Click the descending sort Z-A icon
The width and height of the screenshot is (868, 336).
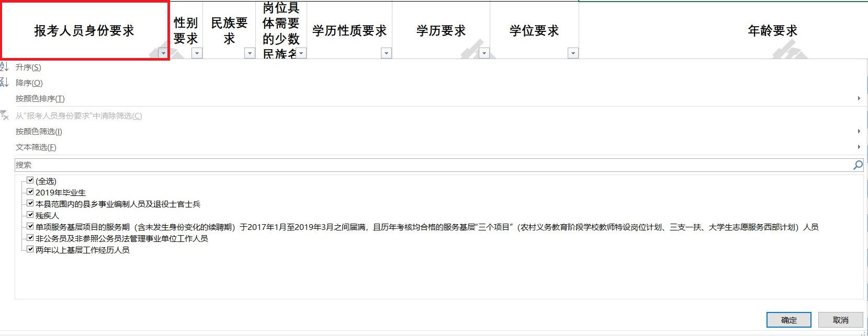point(4,82)
